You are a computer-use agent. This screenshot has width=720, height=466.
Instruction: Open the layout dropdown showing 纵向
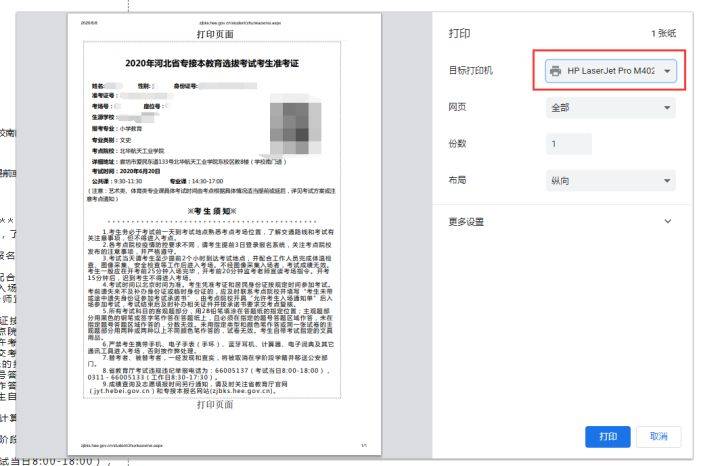coord(611,180)
